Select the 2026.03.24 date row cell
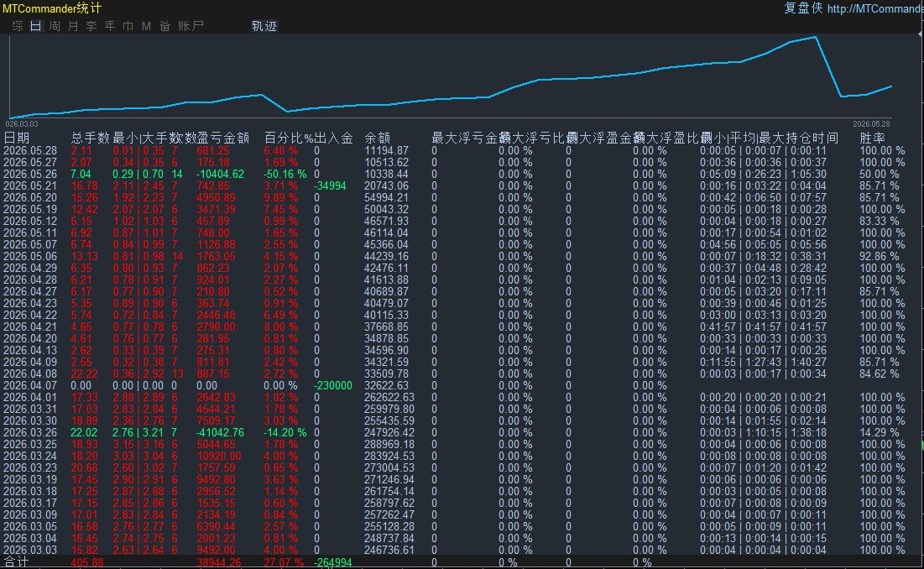Viewport: 924px width, 569px height. (30, 456)
